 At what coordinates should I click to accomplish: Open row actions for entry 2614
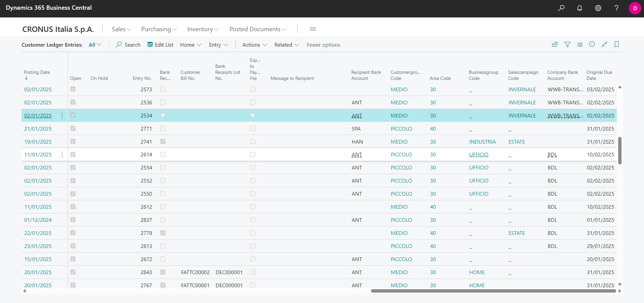pyautogui.click(x=62, y=154)
